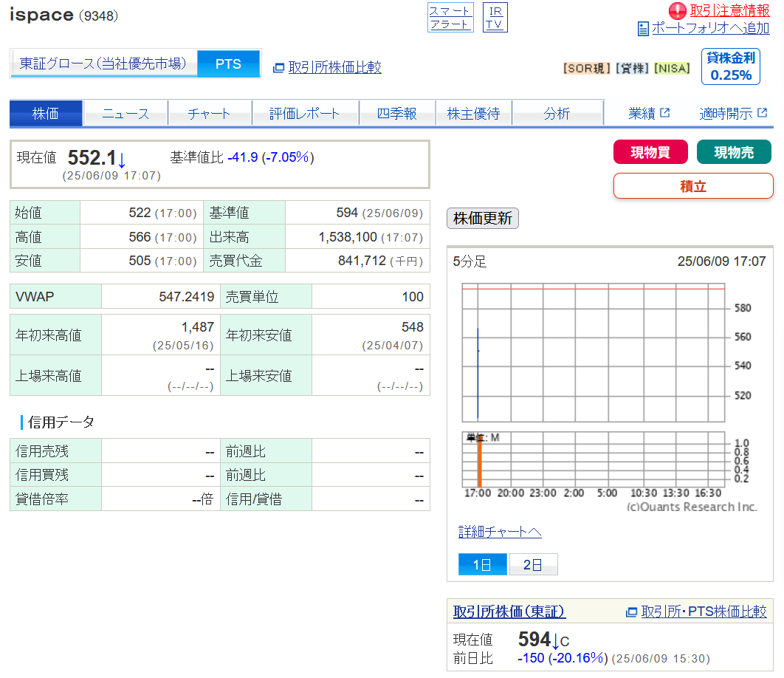
Task: Select the 1日 chart range
Action: [483, 564]
